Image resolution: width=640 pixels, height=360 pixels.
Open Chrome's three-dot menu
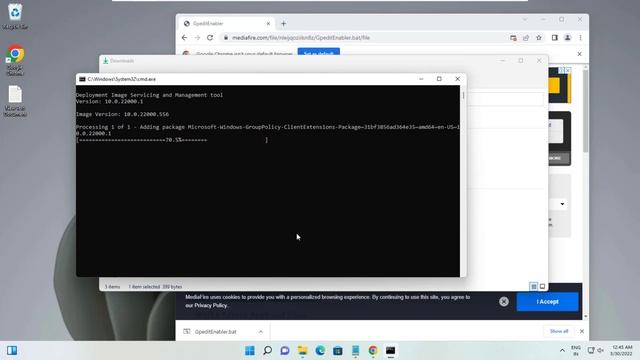point(580,38)
